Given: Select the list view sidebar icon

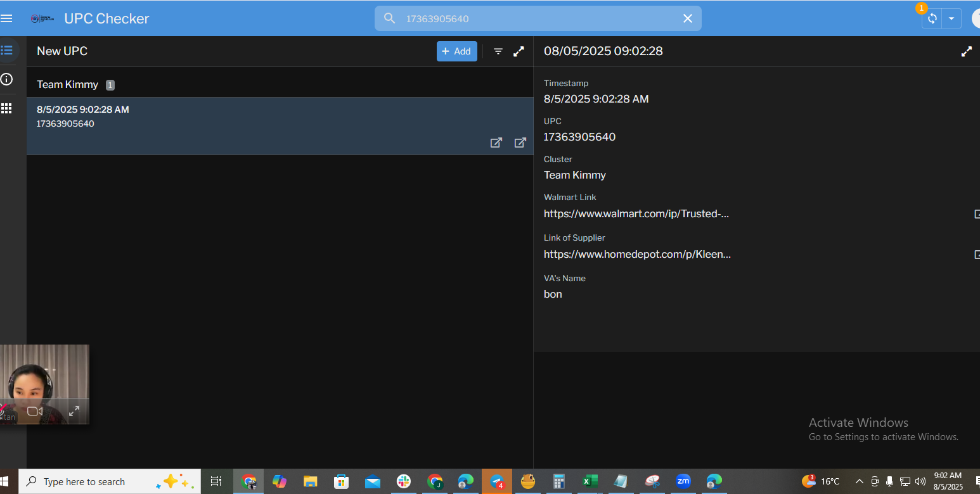Looking at the screenshot, I should coord(7,50).
